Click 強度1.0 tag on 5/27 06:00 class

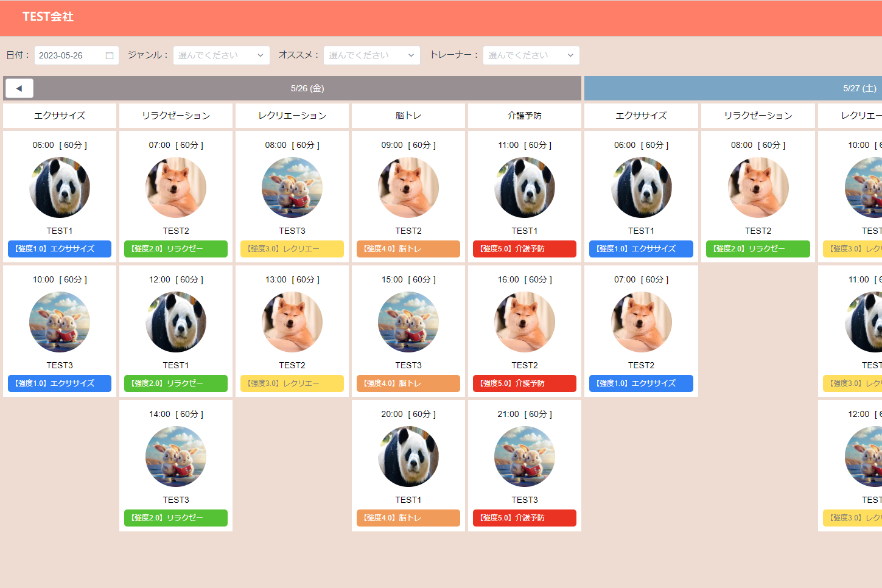[x=642, y=249]
